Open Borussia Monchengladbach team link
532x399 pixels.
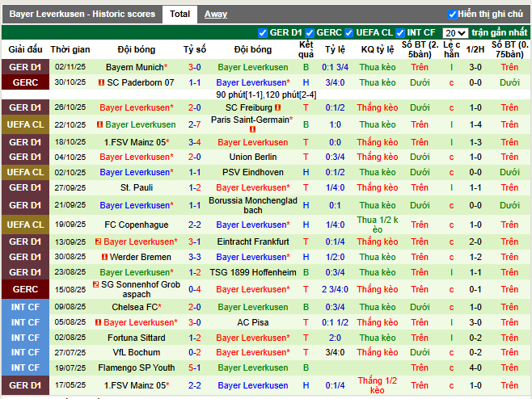(253, 205)
